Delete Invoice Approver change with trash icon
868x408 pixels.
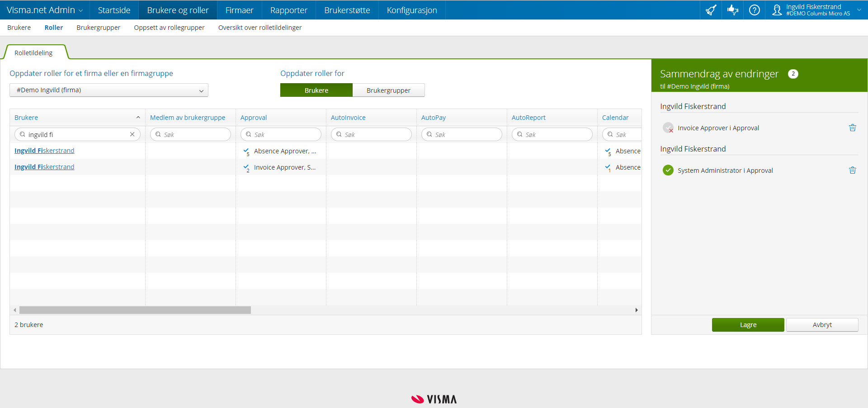(853, 128)
